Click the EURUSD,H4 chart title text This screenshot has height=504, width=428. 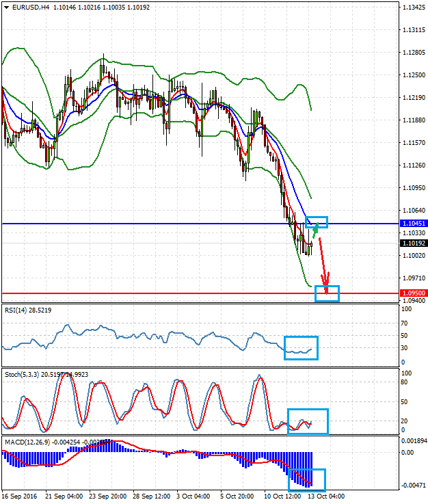tap(27, 7)
